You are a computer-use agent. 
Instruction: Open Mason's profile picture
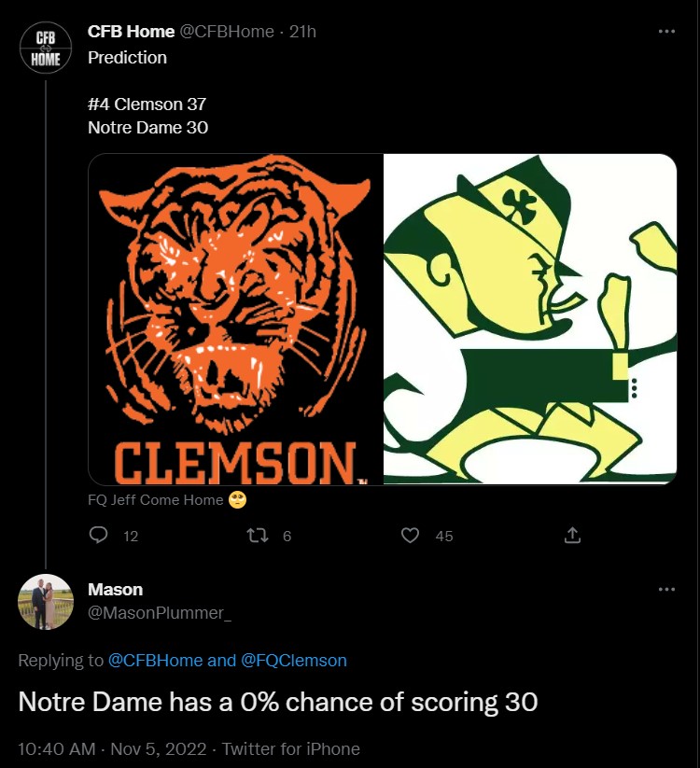[x=46, y=602]
